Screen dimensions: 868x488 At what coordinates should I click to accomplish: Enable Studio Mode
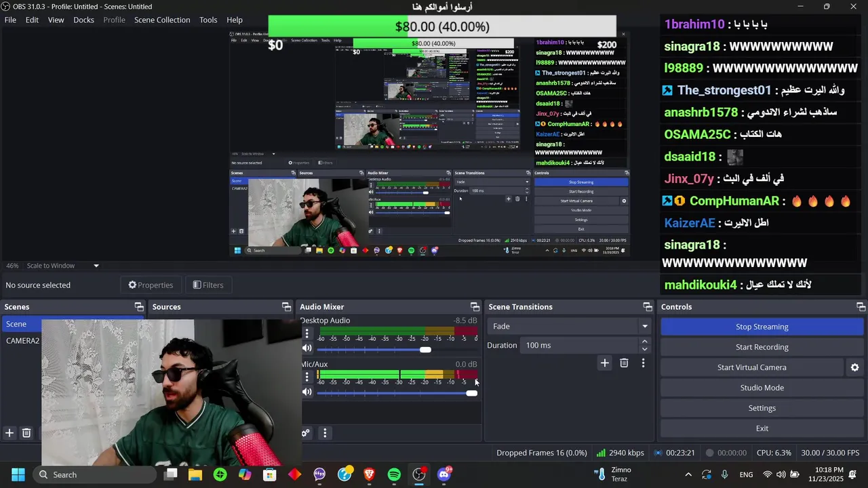click(762, 388)
